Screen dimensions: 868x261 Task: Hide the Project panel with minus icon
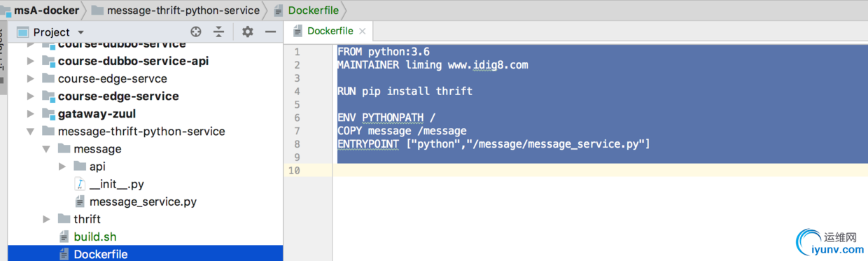coord(270,31)
